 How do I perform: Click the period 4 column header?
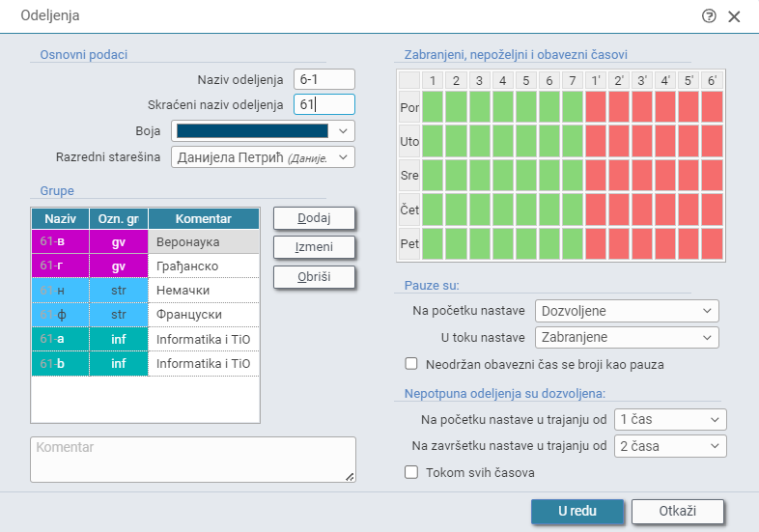(502, 80)
